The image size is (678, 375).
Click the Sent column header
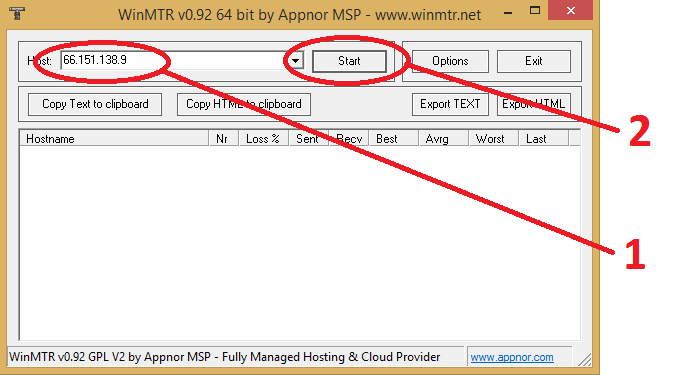[x=309, y=138]
